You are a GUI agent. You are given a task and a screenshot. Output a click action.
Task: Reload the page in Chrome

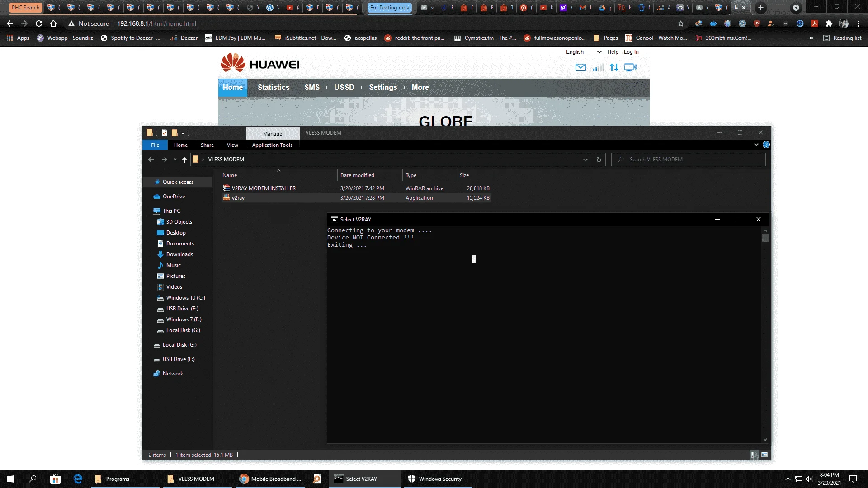(39, 23)
